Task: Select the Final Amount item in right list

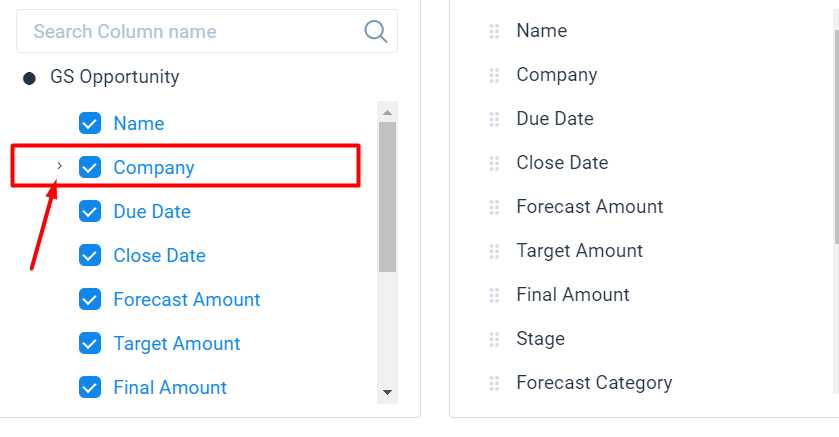Action: (x=573, y=295)
